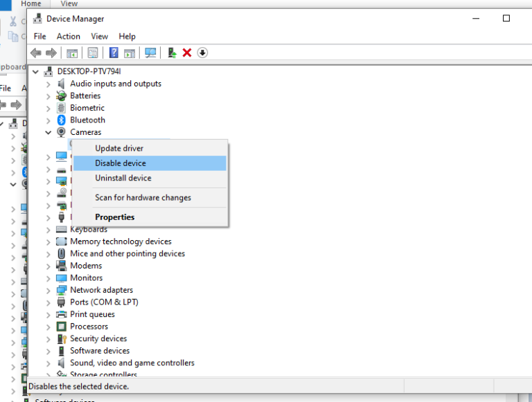Screen dimensions: 532x402
Task: Open the Action menu
Action: pos(68,36)
